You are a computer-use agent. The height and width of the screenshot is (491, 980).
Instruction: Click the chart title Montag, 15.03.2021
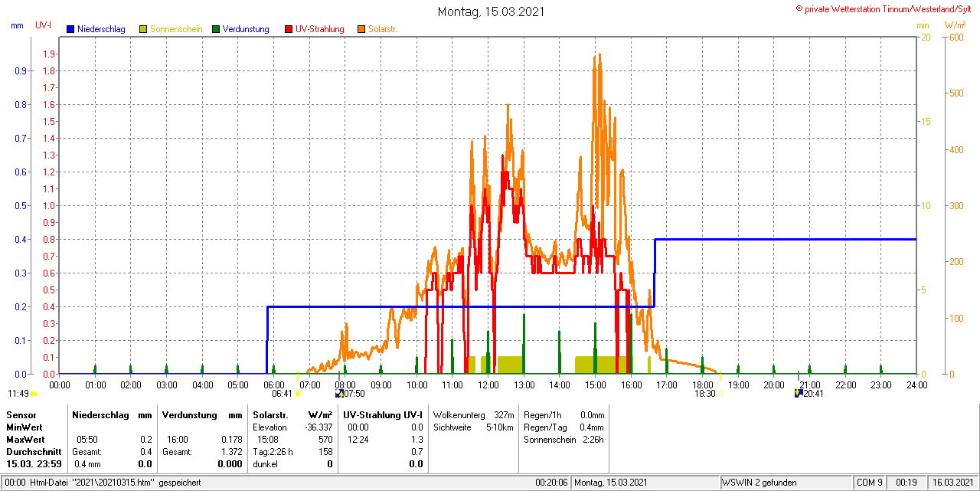tap(492, 11)
